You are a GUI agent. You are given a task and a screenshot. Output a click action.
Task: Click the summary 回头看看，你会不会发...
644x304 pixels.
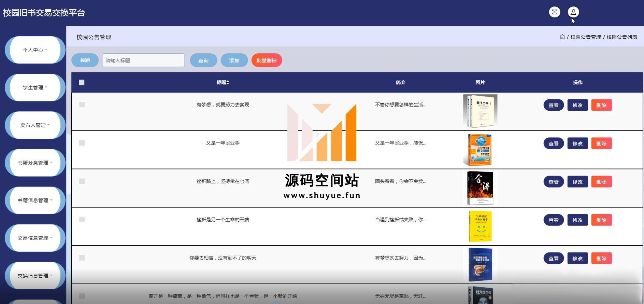click(x=401, y=181)
